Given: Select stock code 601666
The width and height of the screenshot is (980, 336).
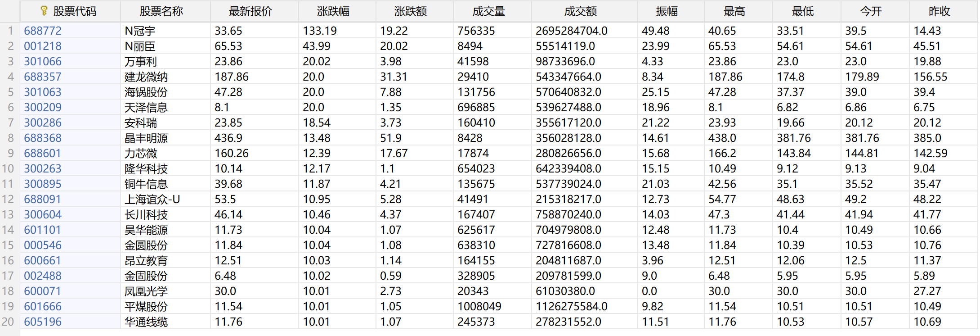Looking at the screenshot, I should [x=43, y=306].
